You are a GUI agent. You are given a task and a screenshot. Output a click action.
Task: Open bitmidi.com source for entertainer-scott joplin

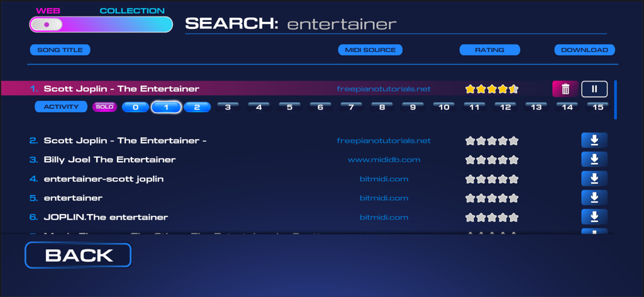384,179
